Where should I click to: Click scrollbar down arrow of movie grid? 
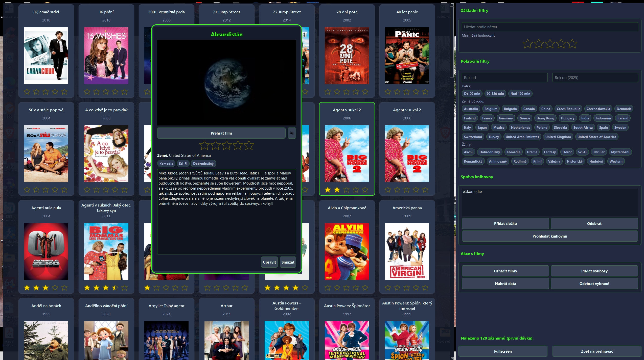point(452,358)
